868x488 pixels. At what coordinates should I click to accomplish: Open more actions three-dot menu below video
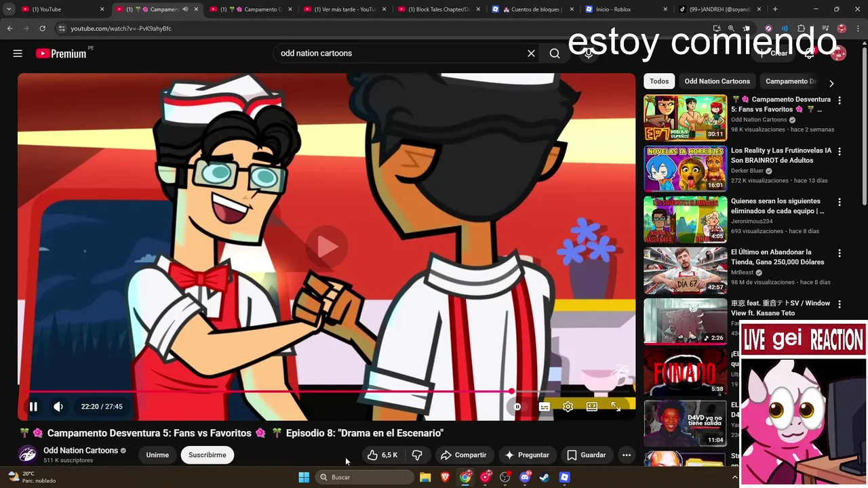(x=627, y=455)
